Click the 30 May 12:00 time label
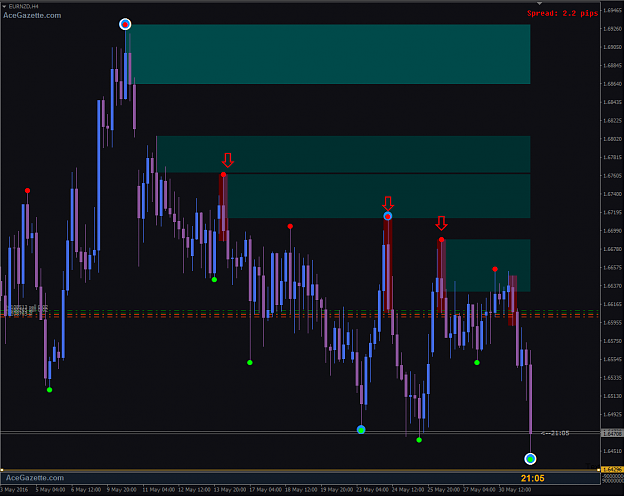Viewport: 625px width, 497px height. point(515,489)
